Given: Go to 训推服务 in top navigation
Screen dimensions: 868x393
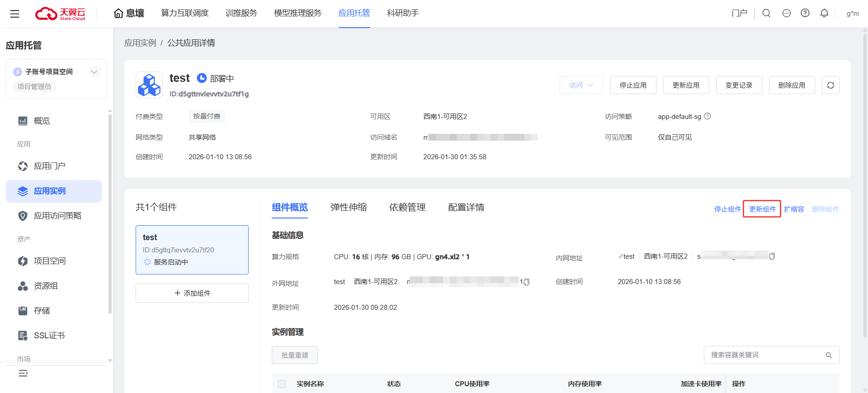Looking at the screenshot, I should pos(241,13).
